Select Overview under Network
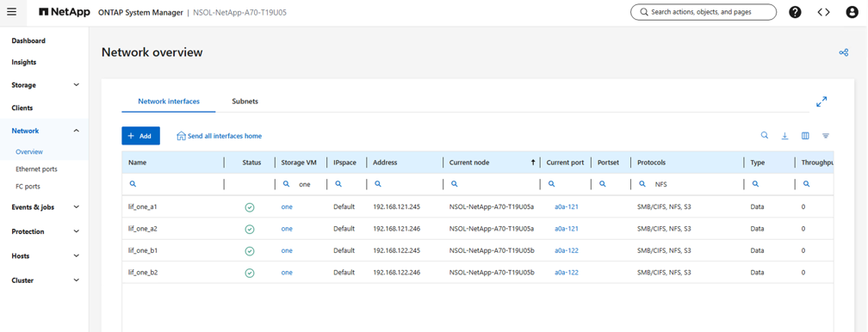This screenshot has height=332, width=868. click(29, 151)
